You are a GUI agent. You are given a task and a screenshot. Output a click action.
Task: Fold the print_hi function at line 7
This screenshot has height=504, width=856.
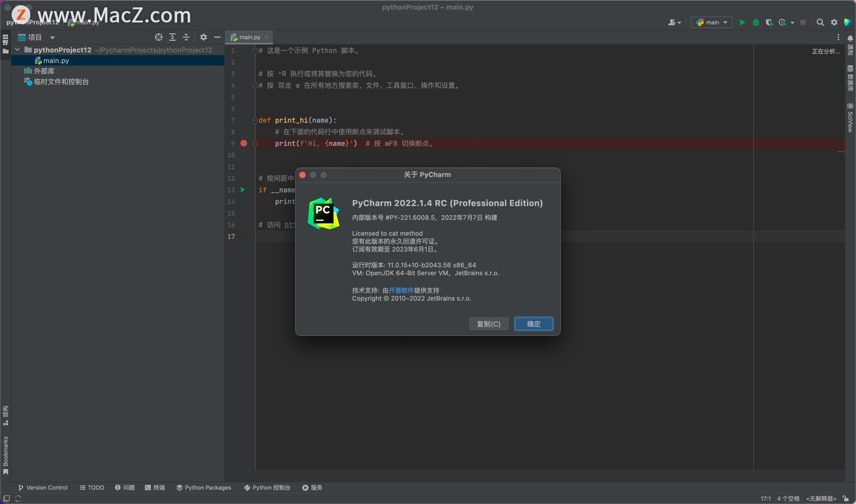pyautogui.click(x=255, y=120)
